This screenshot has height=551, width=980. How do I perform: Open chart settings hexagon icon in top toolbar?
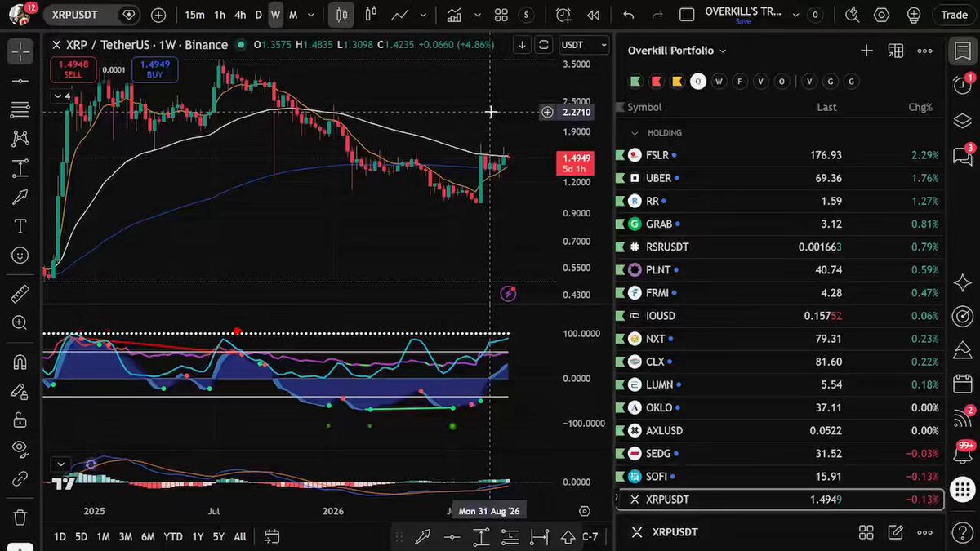[x=881, y=15]
